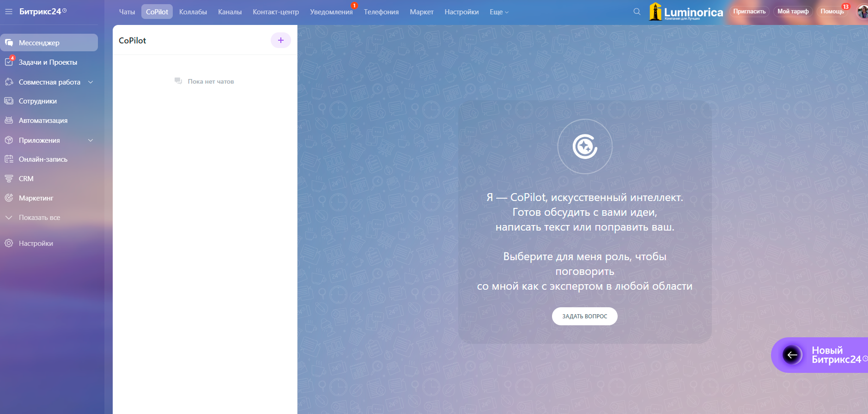Go to Контакт-центр tab

(276, 12)
